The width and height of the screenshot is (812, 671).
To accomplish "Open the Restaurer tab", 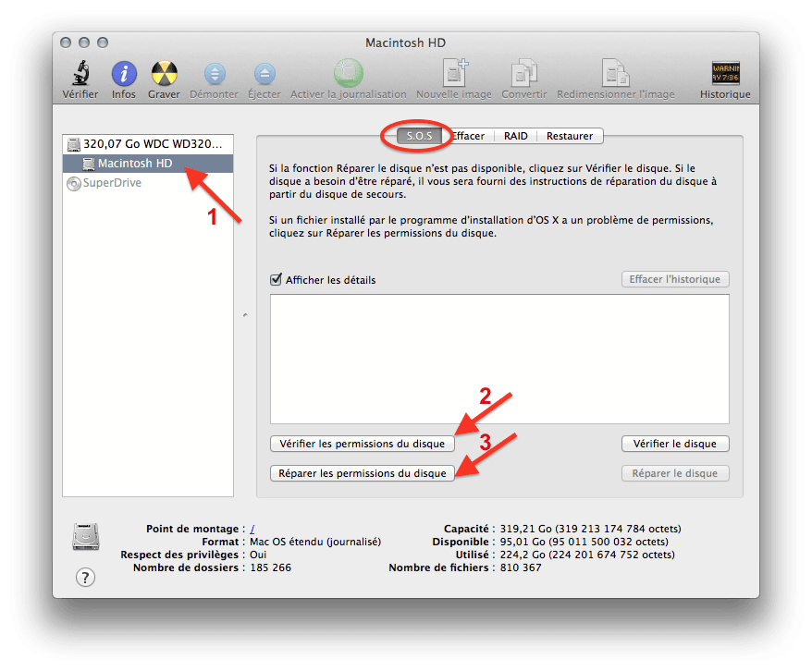I will coord(570,136).
